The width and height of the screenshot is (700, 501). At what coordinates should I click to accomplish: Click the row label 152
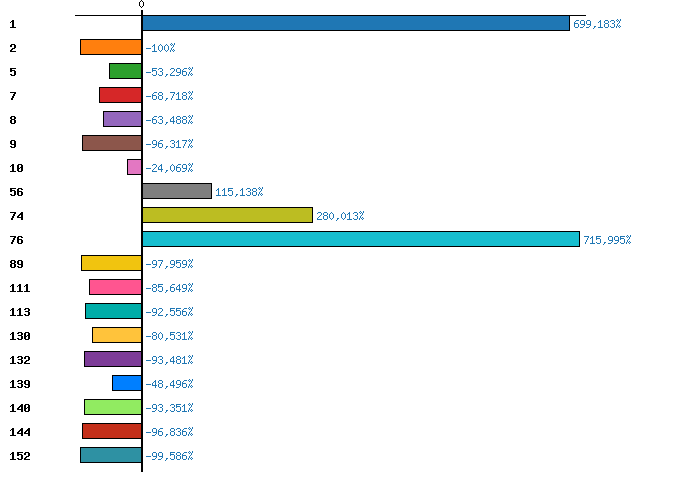point(20,456)
